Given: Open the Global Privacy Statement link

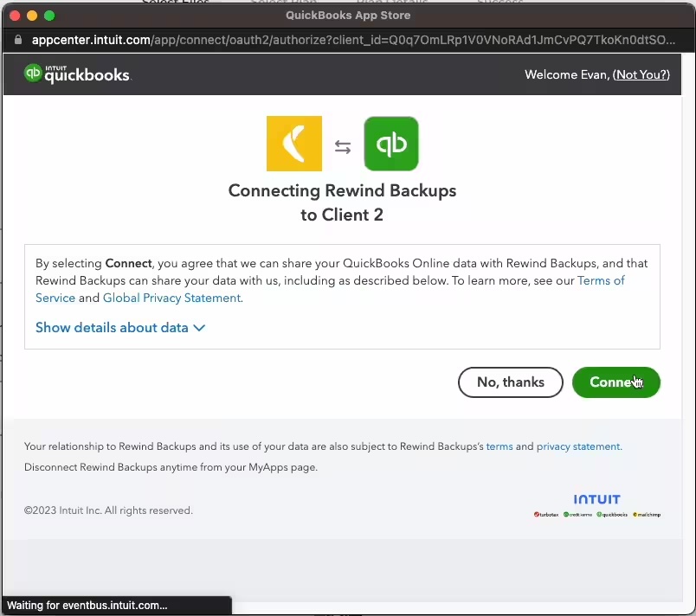Looking at the screenshot, I should (x=172, y=298).
